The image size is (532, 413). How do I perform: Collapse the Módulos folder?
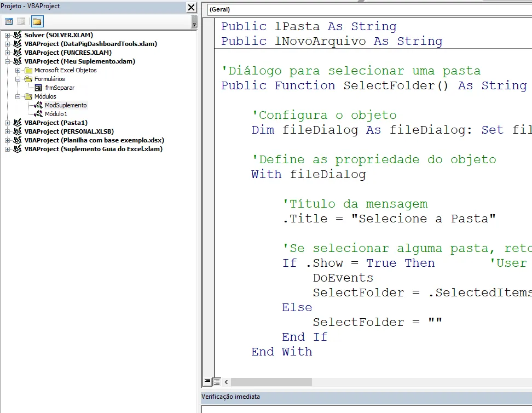(18, 96)
